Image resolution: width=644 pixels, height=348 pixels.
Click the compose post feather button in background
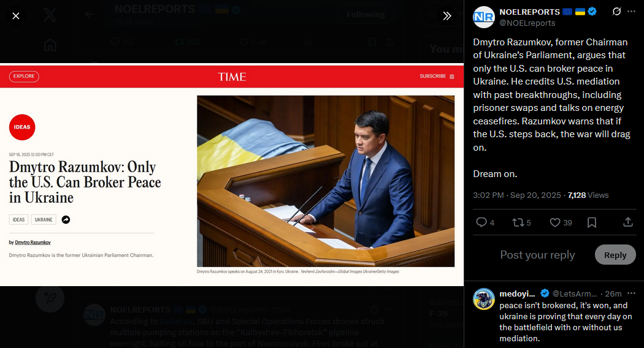(x=50, y=298)
